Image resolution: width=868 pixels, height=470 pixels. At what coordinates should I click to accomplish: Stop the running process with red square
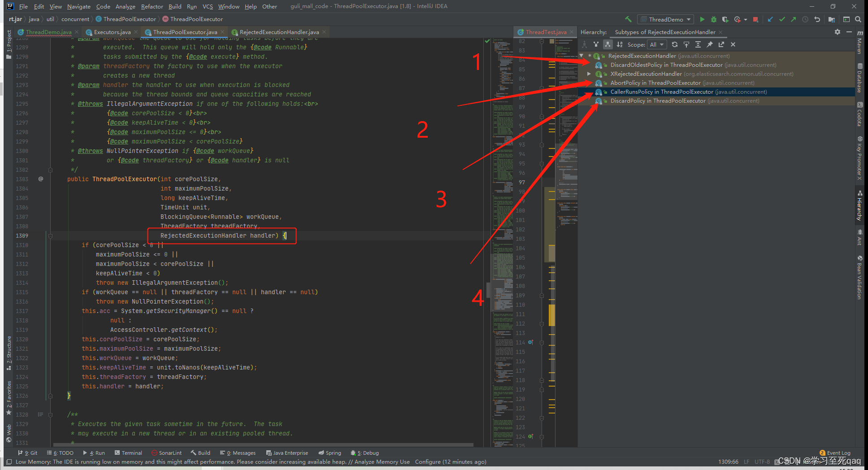coord(755,19)
